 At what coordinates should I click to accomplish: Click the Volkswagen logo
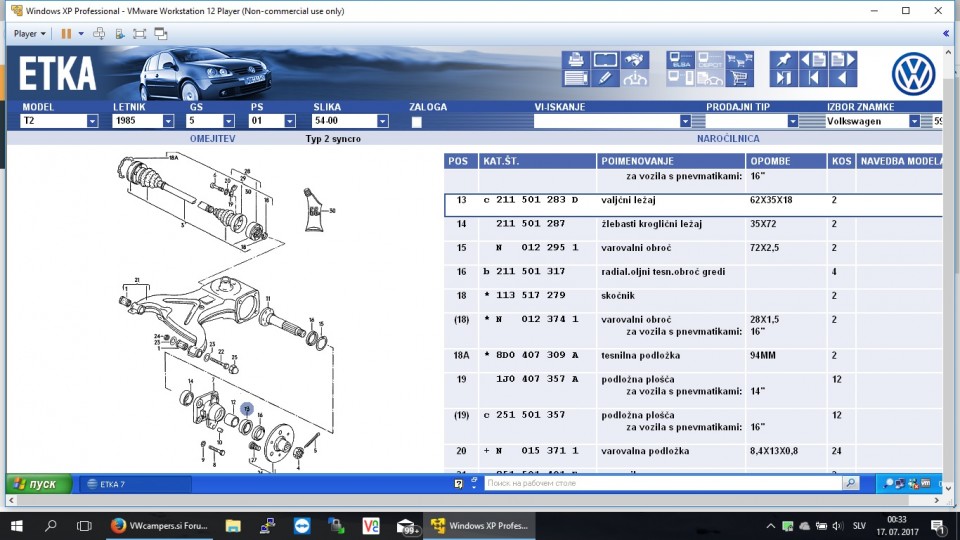[913, 74]
